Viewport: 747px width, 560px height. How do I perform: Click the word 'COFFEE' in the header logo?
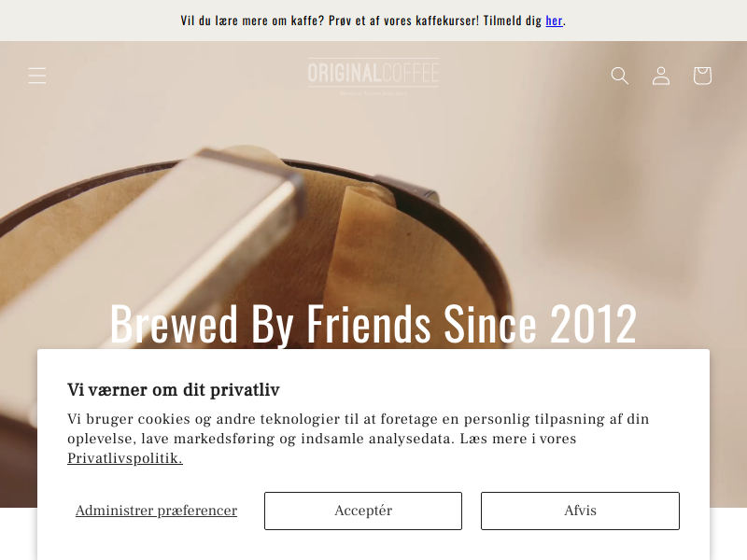click(410, 73)
